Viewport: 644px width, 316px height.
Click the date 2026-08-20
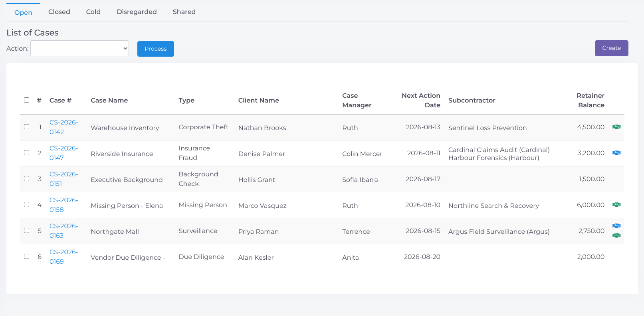click(422, 257)
